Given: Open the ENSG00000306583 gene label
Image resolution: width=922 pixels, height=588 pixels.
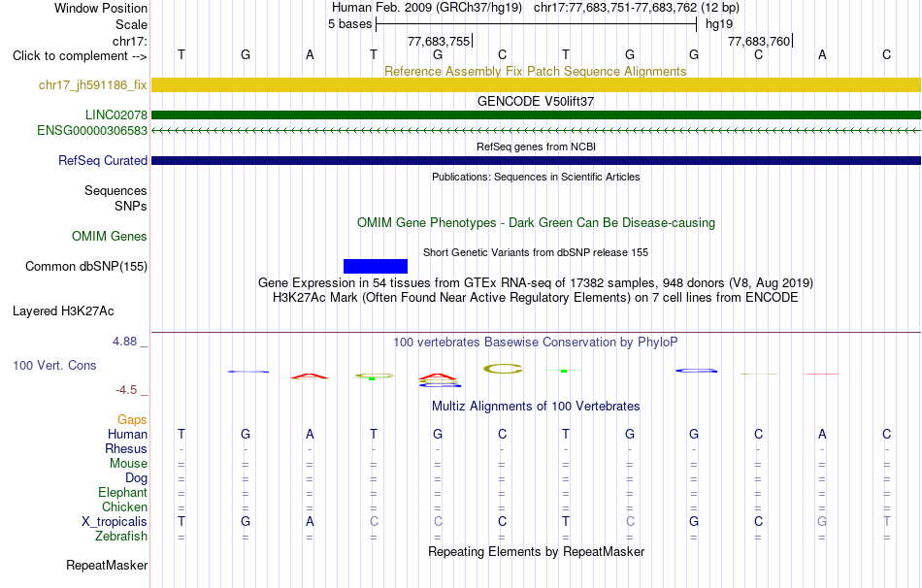Looking at the screenshot, I should [x=92, y=131].
